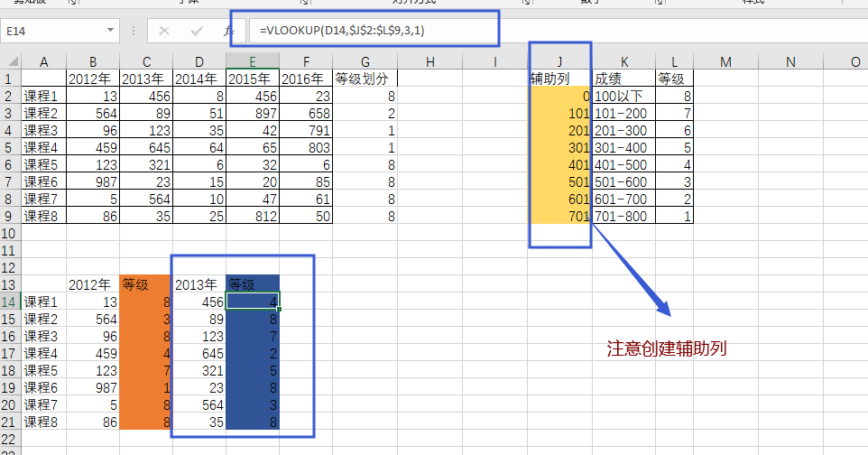Click selected cell E14 showing 4
The width and height of the screenshot is (868, 455).
(x=253, y=302)
